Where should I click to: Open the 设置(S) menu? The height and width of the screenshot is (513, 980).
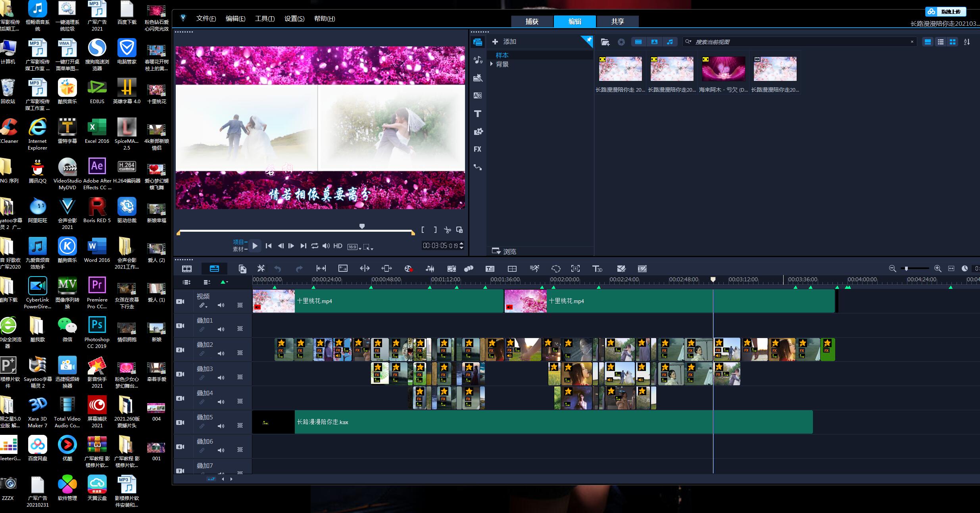294,19
